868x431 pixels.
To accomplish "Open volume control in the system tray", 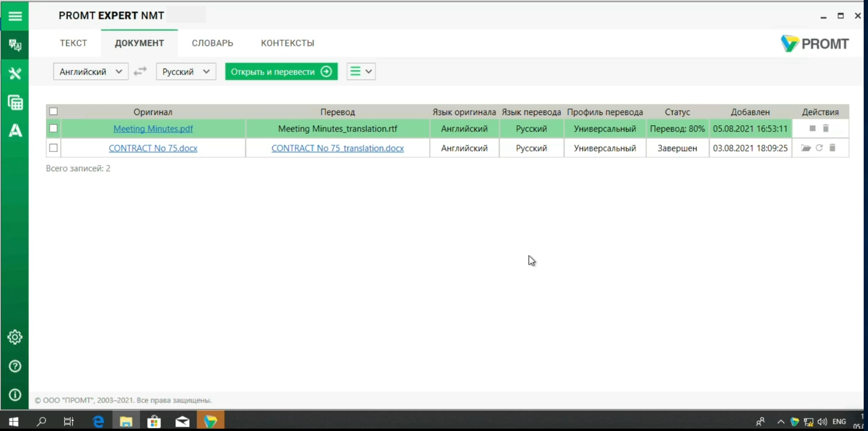I will point(822,422).
